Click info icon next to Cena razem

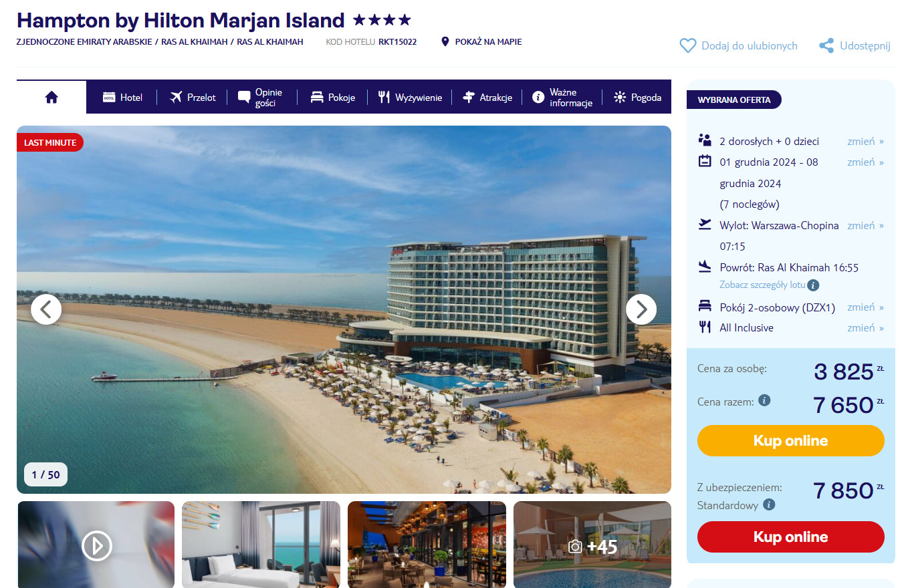[764, 400]
